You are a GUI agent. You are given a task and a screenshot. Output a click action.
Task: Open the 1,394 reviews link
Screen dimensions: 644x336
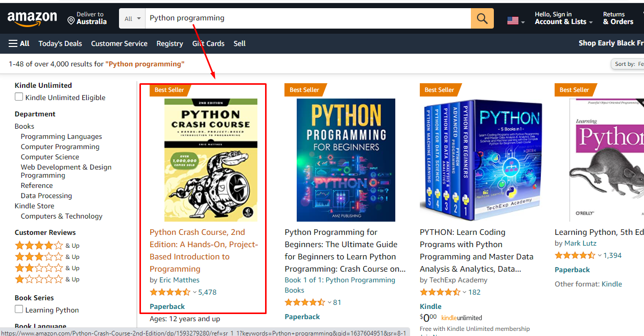pyautogui.click(x=612, y=255)
